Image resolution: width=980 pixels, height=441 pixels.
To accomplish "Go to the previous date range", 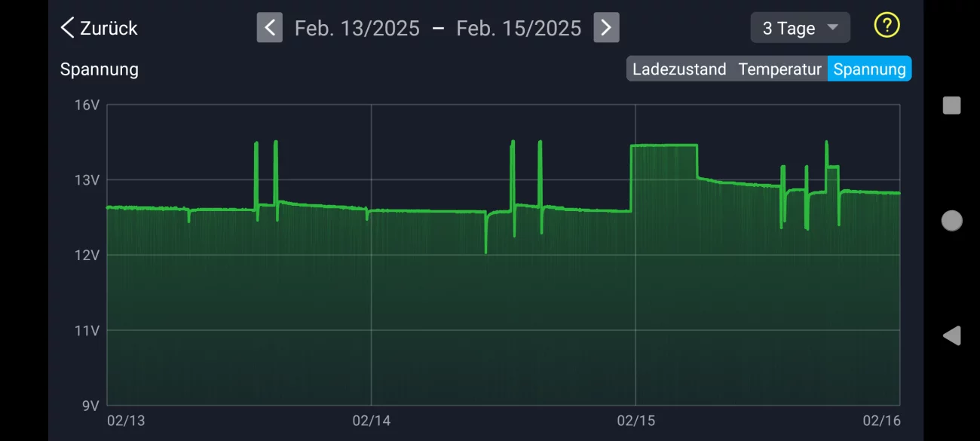I will 270,28.
